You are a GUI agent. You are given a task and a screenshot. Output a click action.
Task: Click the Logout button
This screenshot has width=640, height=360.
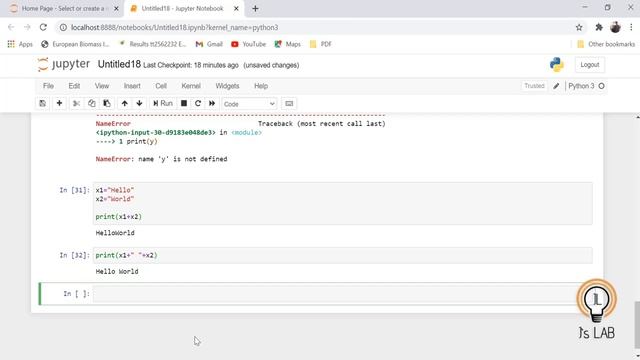(590, 65)
